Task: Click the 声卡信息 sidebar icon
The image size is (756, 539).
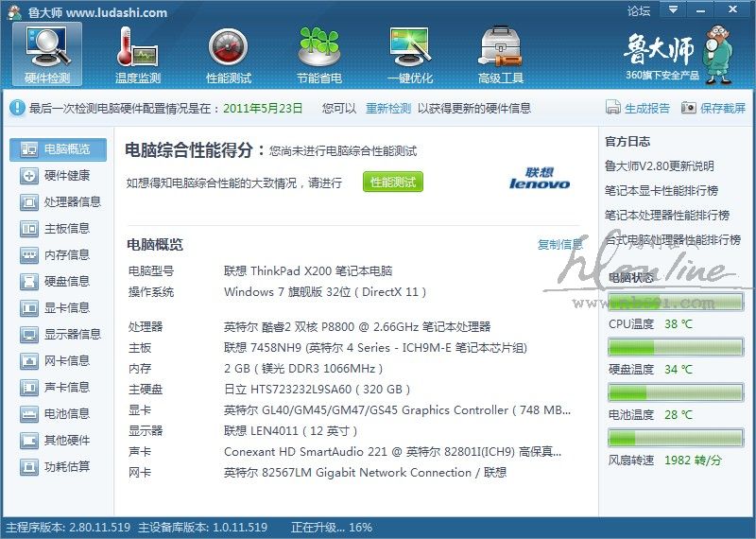Action: [29, 388]
